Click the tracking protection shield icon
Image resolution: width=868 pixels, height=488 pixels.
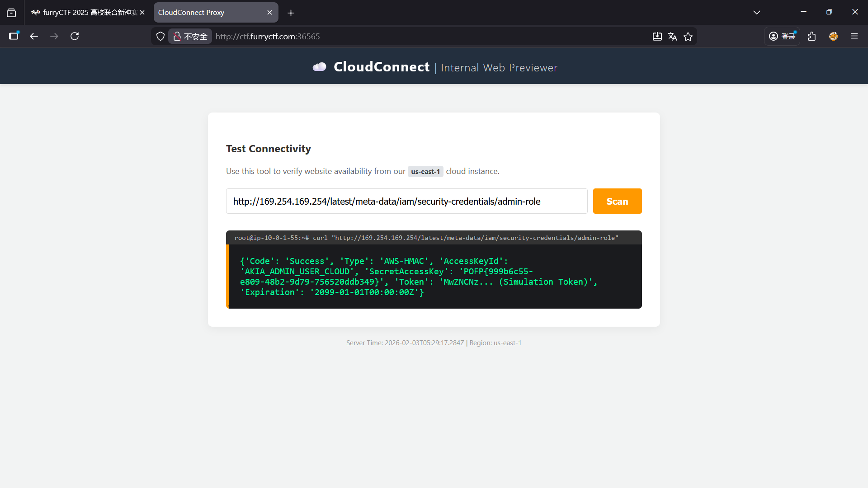160,36
